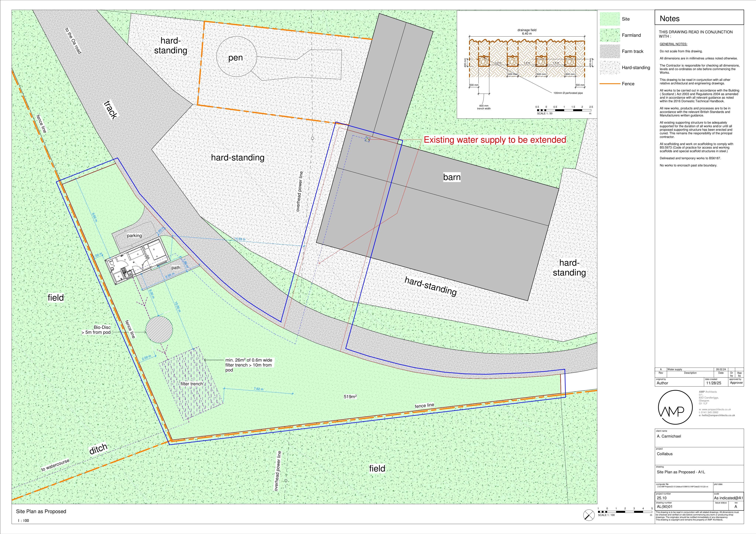
Task: Click the Bio-Disc hatched circle
Action: pyautogui.click(x=159, y=329)
